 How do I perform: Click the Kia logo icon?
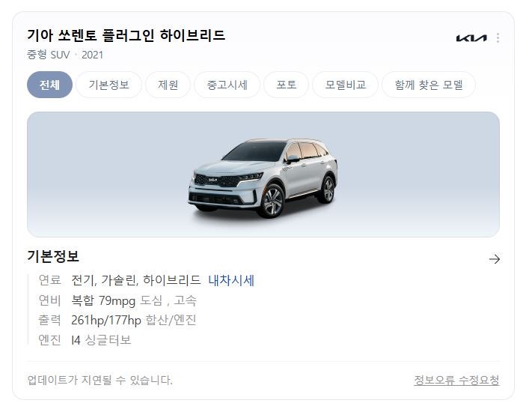click(x=471, y=37)
